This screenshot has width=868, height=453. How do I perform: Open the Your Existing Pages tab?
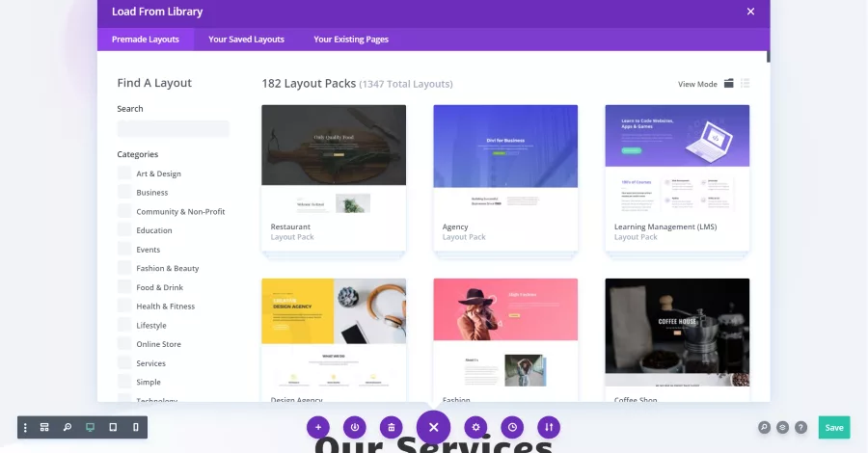pos(351,40)
